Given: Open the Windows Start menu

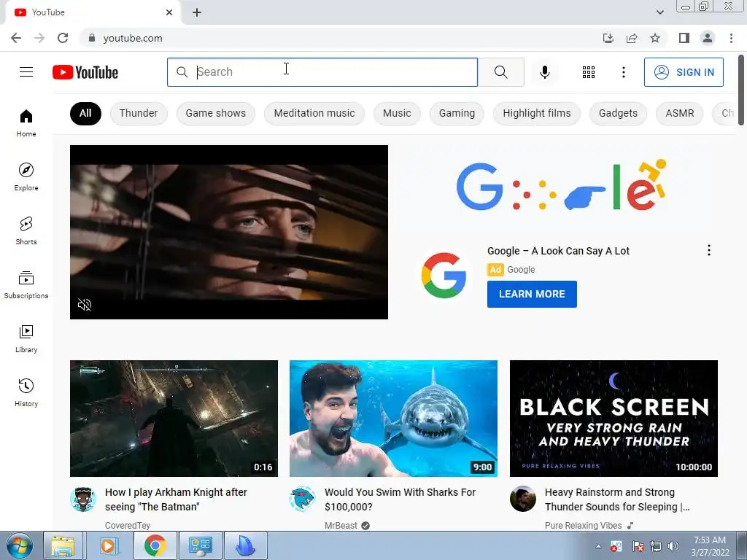Looking at the screenshot, I should (20, 545).
